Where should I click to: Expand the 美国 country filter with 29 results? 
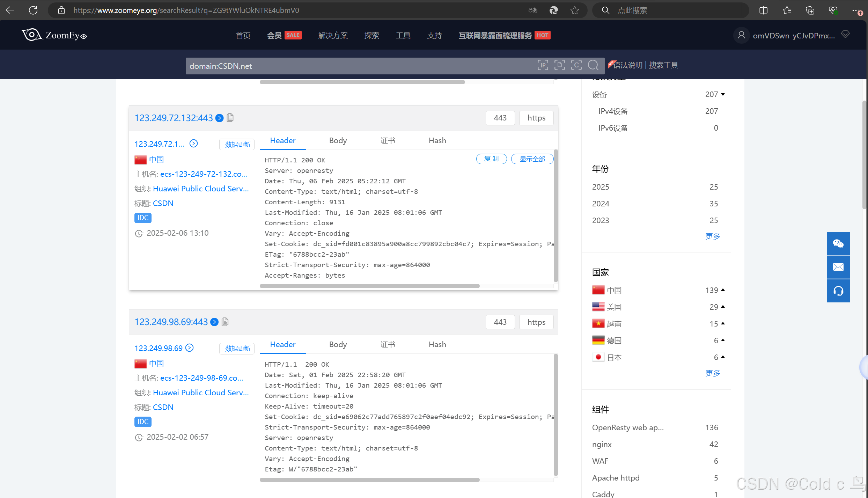[723, 307]
